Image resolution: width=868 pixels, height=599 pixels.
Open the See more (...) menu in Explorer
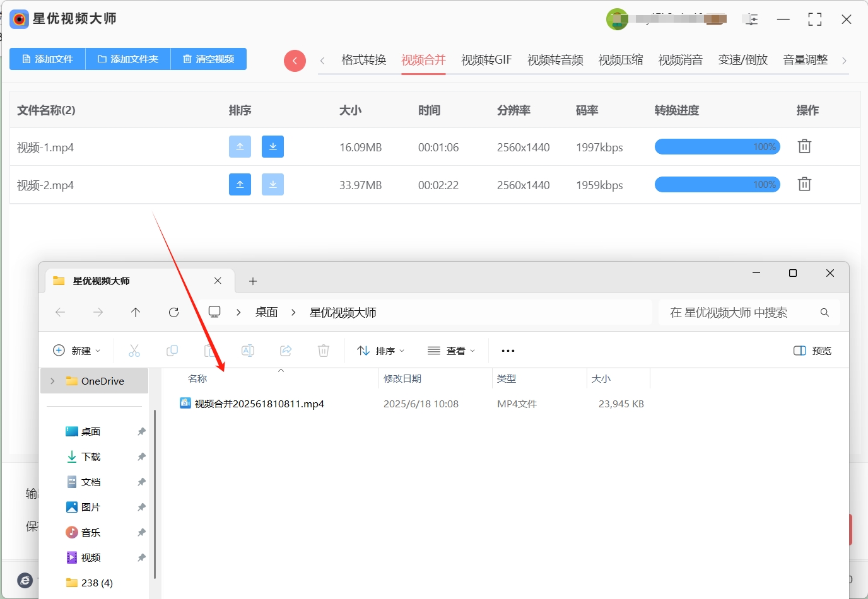508,351
